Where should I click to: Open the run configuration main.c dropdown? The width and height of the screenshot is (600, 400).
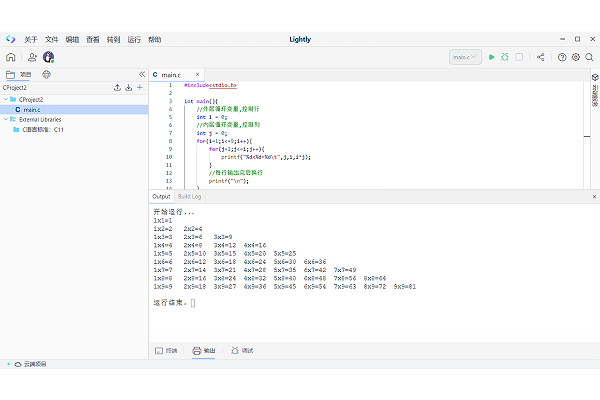465,57
